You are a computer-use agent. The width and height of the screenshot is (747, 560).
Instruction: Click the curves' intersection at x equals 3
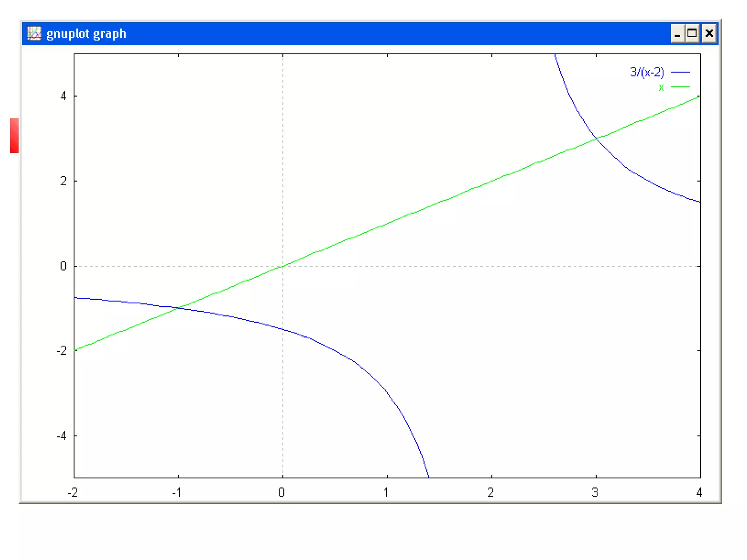596,139
